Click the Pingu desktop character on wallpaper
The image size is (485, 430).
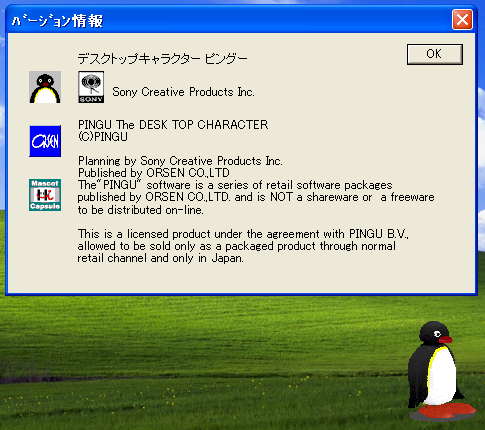[x=440, y=370]
